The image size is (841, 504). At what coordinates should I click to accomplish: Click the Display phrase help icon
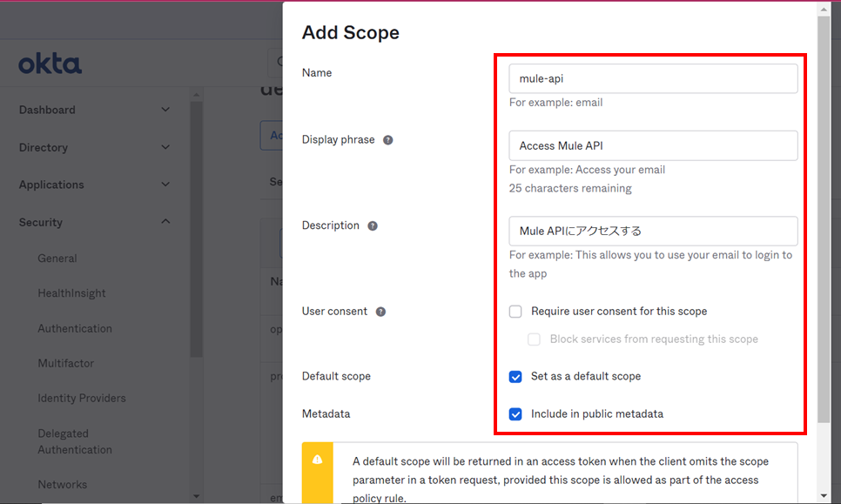click(388, 140)
